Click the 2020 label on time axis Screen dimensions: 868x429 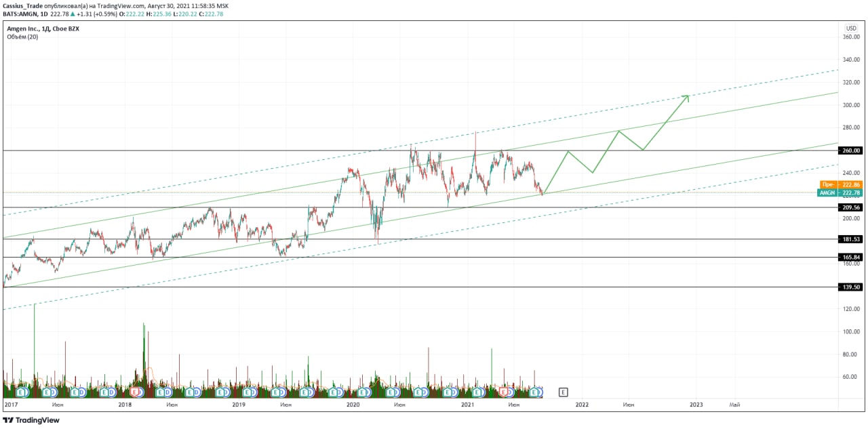pos(353,405)
